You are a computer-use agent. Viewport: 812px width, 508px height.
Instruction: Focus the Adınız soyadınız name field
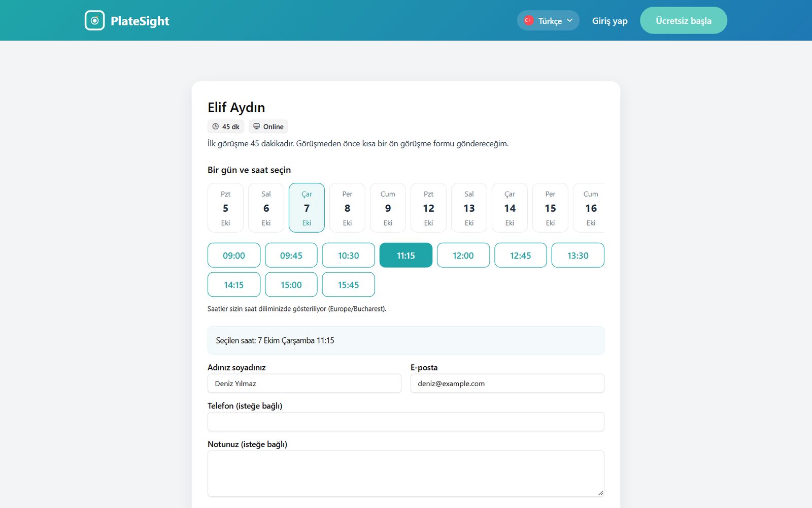pos(304,384)
